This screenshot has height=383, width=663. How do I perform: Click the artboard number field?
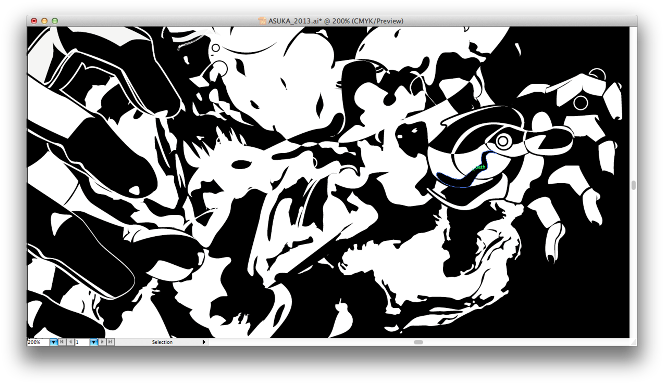tap(82, 342)
